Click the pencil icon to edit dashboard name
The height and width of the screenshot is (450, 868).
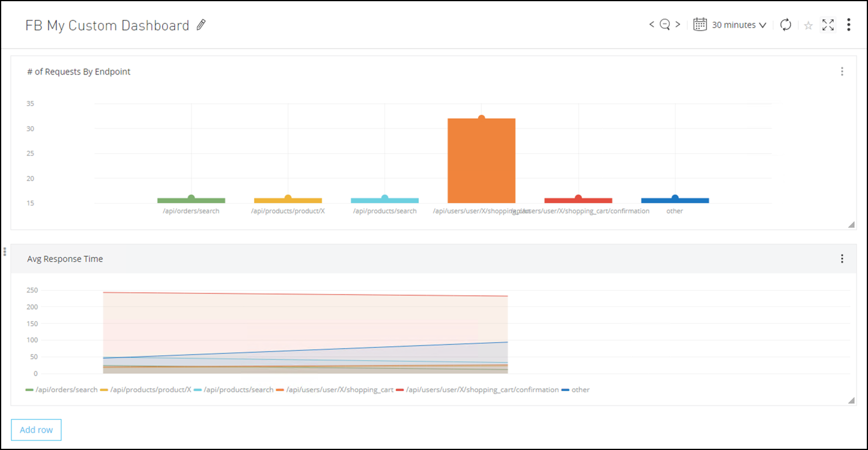tap(201, 25)
